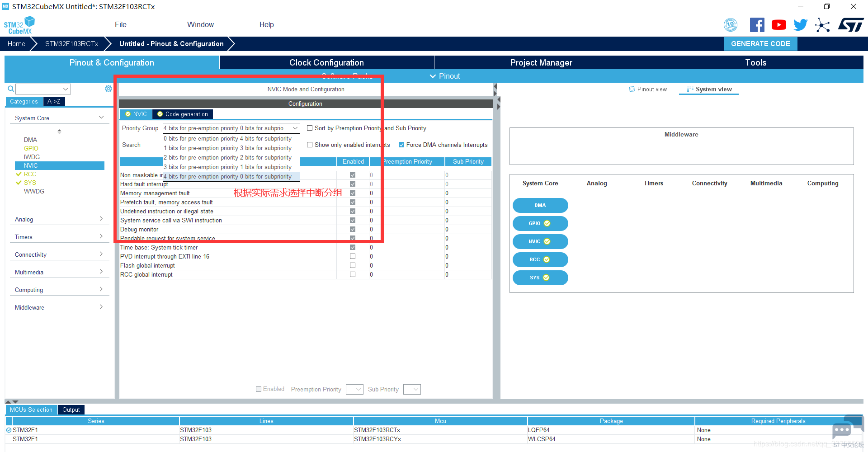Open the Priority Group dropdown

click(231, 128)
